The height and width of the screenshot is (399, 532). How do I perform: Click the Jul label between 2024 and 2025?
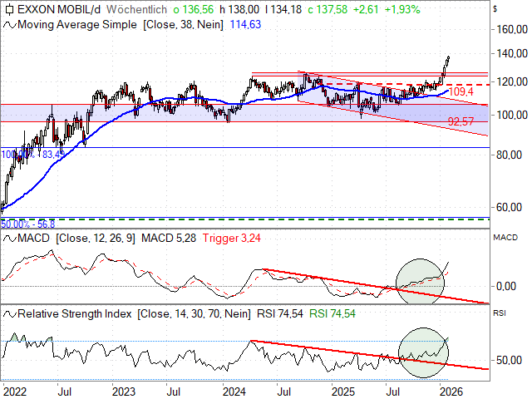coord(283,392)
